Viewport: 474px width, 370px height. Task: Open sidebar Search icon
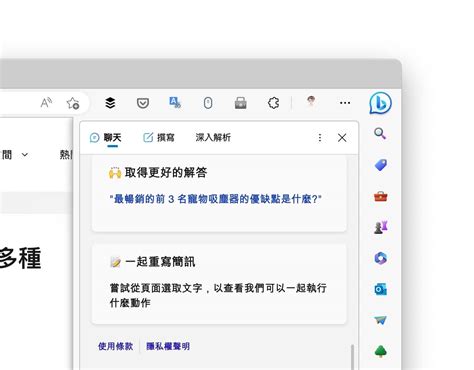[x=380, y=134]
